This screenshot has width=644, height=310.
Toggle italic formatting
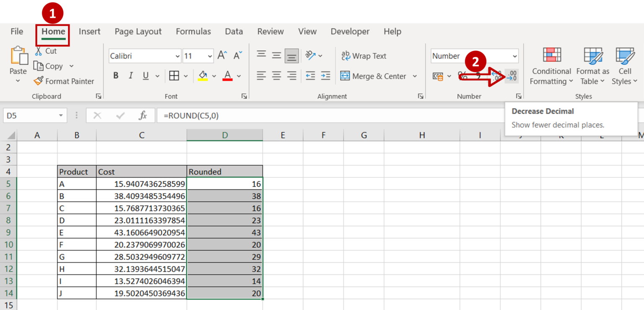coord(130,76)
